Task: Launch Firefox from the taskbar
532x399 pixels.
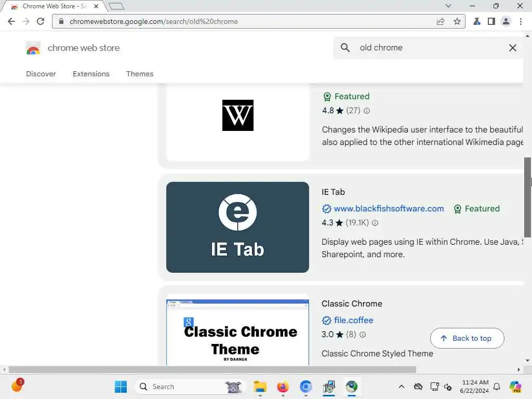Action: (283, 387)
